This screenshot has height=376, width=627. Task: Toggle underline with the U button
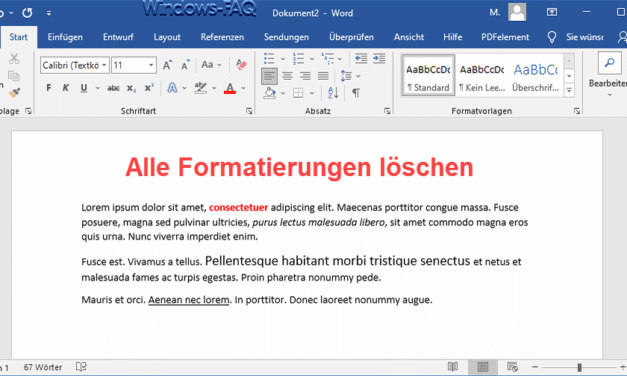click(x=84, y=88)
